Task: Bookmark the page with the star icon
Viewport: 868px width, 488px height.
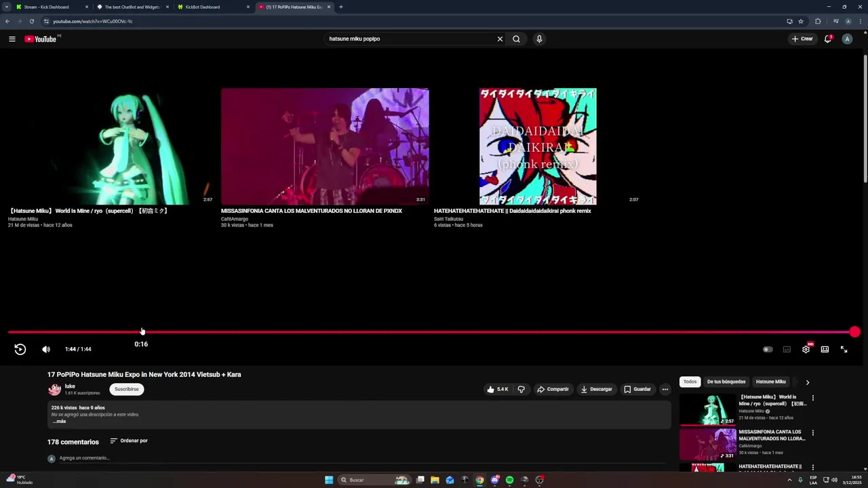Action: click(x=801, y=21)
